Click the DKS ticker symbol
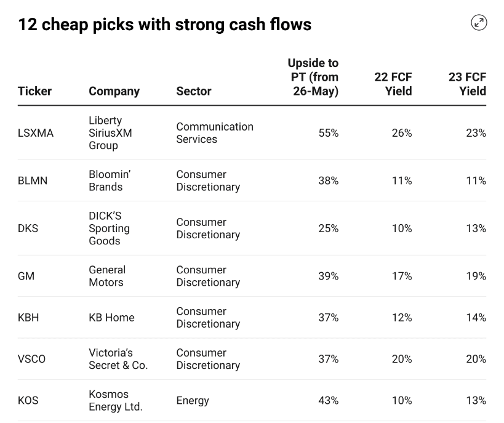504x423 pixels. pyautogui.click(x=28, y=228)
